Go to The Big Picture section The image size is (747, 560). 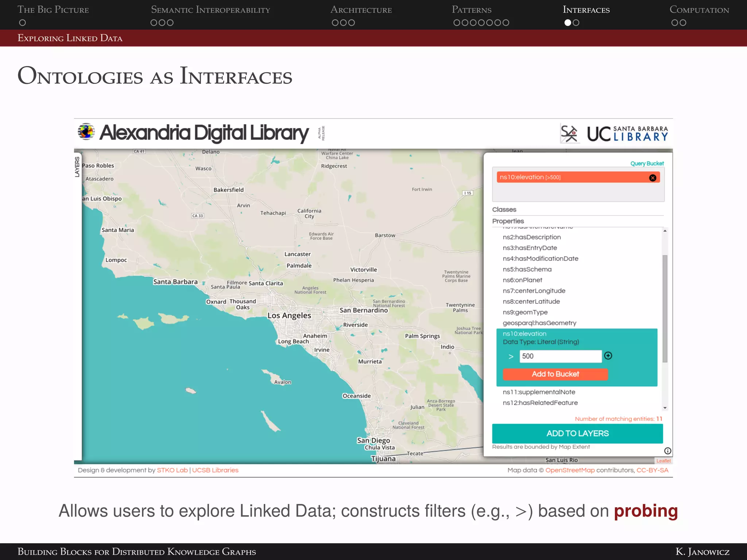click(x=53, y=10)
